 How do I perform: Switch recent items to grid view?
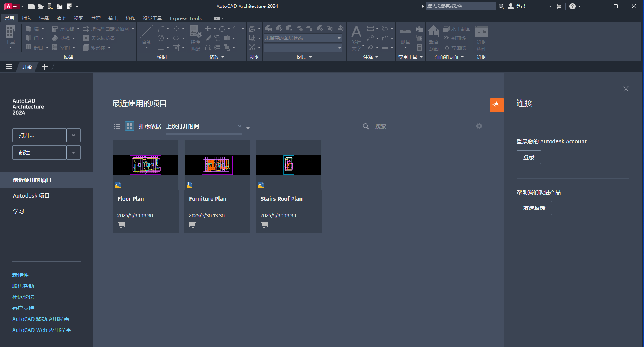(x=130, y=126)
